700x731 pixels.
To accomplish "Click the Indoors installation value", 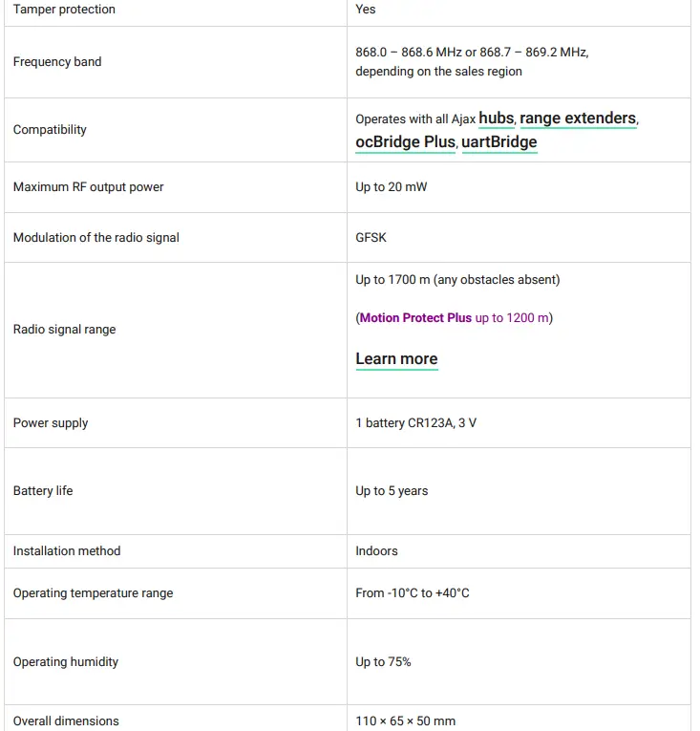I will point(376,551).
